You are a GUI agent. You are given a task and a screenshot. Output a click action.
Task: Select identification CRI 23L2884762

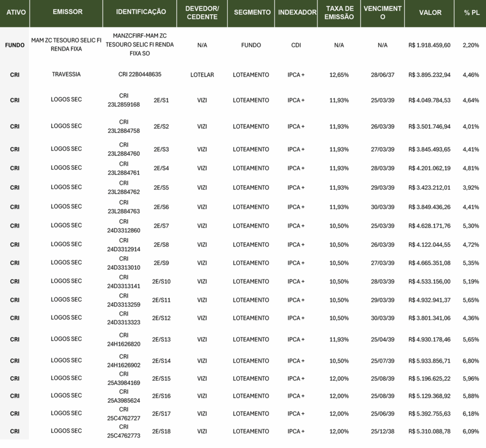pyautogui.click(x=124, y=187)
